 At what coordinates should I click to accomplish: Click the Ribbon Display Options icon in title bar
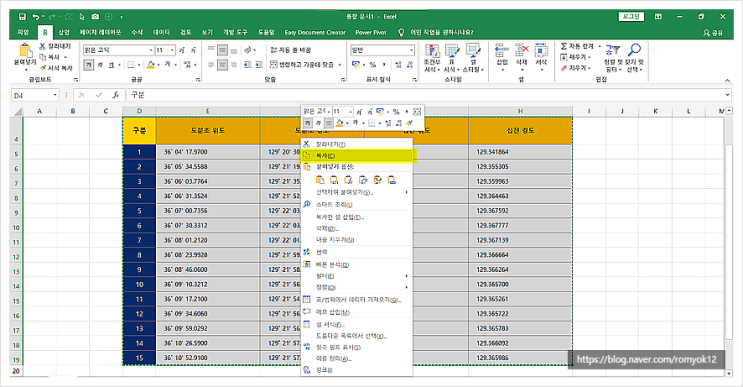(x=658, y=17)
